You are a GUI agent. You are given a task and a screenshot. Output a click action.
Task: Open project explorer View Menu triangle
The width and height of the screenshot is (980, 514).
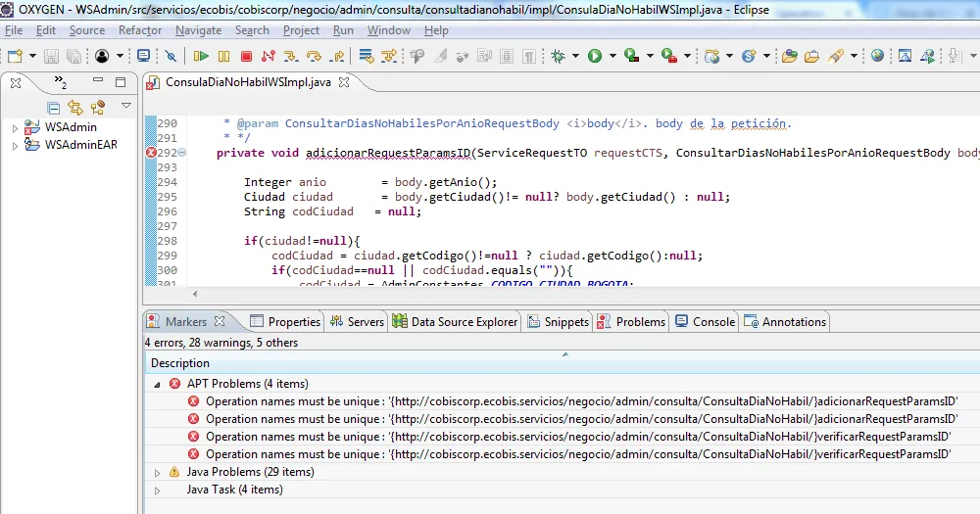coord(126,106)
